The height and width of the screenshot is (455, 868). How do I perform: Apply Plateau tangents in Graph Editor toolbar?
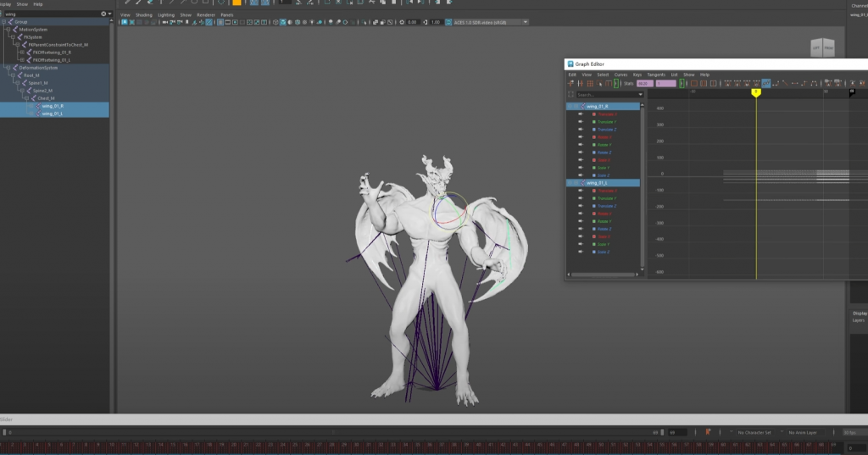pyautogui.click(x=815, y=83)
